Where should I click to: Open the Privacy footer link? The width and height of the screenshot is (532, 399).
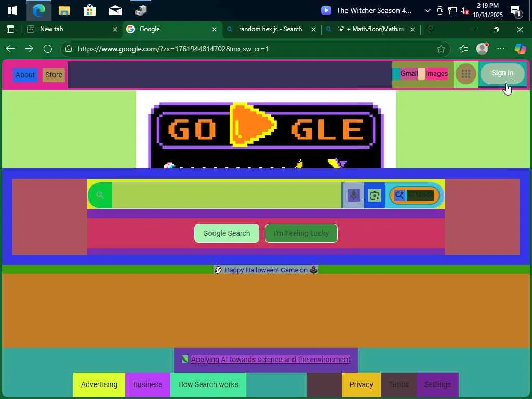pyautogui.click(x=362, y=385)
